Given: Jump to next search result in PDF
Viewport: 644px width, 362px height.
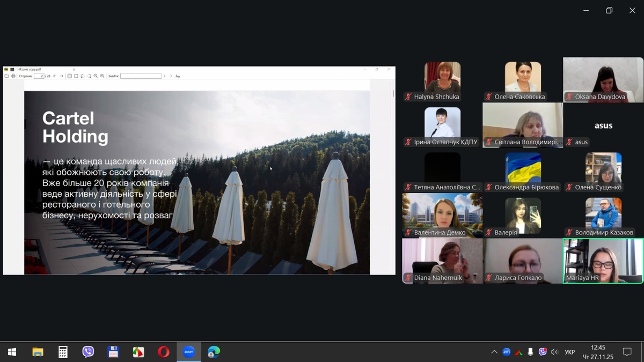Looking at the screenshot, I should [171, 76].
